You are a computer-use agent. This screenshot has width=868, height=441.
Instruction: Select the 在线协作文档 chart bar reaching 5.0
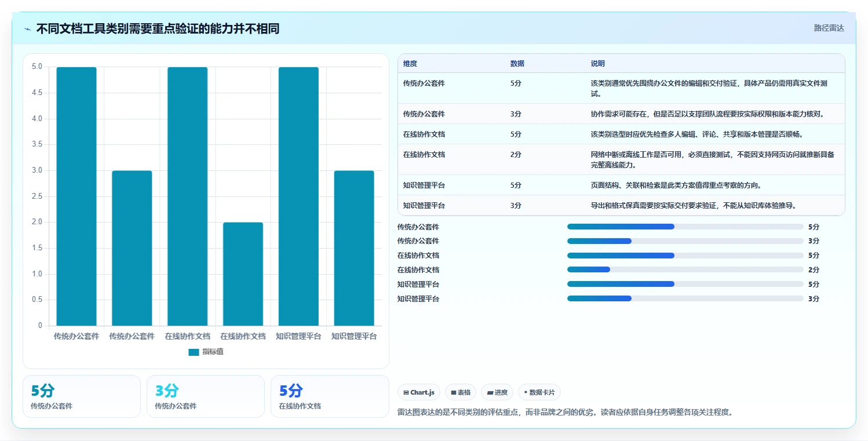pos(188,196)
